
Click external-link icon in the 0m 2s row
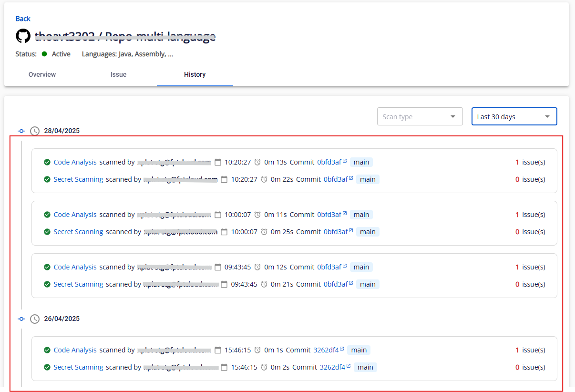pyautogui.click(x=349, y=366)
